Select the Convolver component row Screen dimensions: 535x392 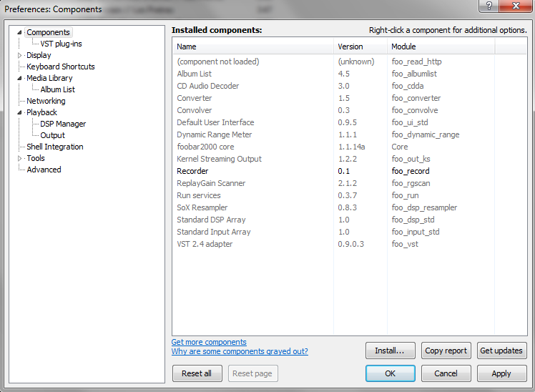pos(349,110)
